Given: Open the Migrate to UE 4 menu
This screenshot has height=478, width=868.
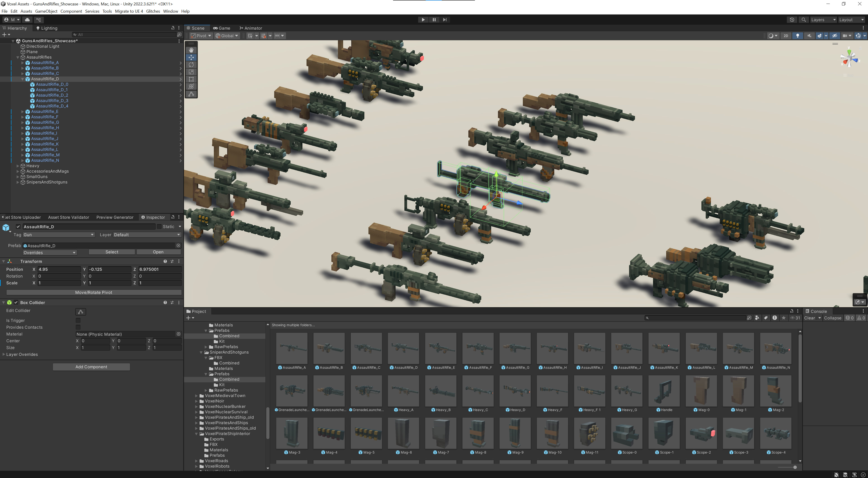Looking at the screenshot, I should coord(129,11).
